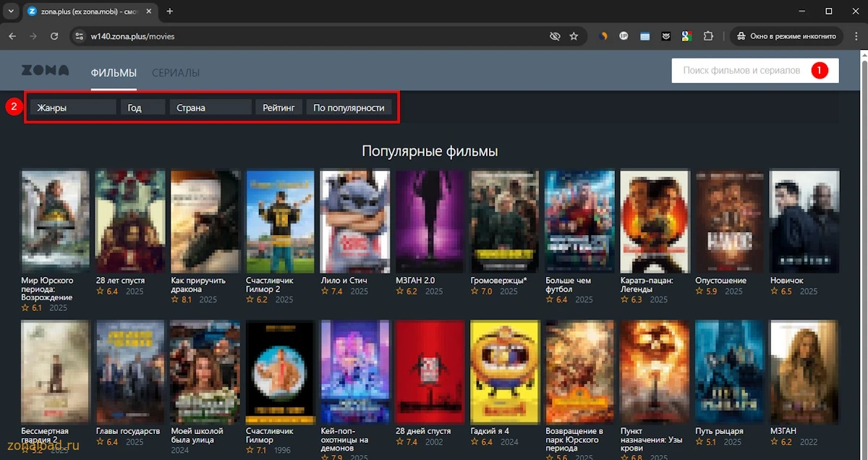Open poster of 28 лет спустя

tap(130, 221)
